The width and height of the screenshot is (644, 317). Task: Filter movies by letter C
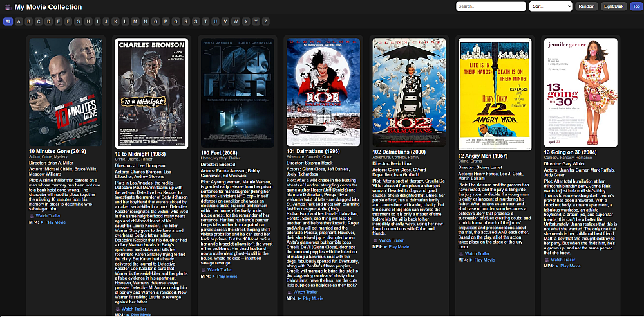coord(39,22)
